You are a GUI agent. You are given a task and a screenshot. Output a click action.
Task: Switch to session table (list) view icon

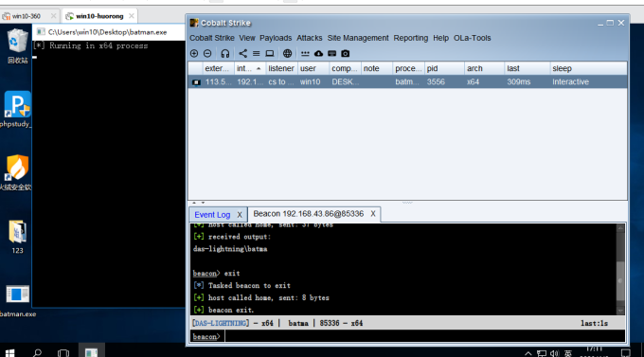coord(257,53)
